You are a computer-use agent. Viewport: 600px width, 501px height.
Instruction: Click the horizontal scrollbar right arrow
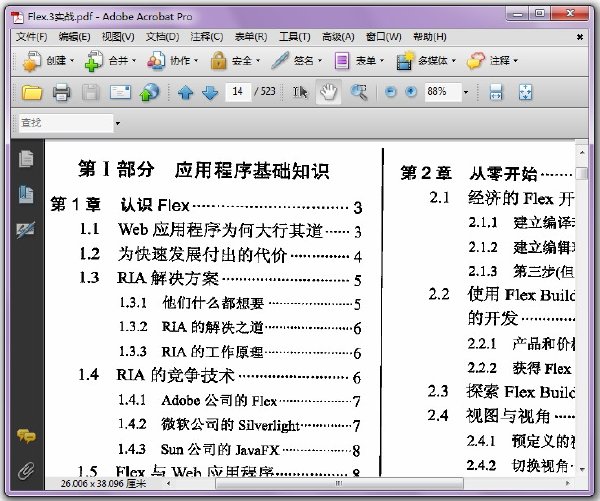(x=567, y=483)
